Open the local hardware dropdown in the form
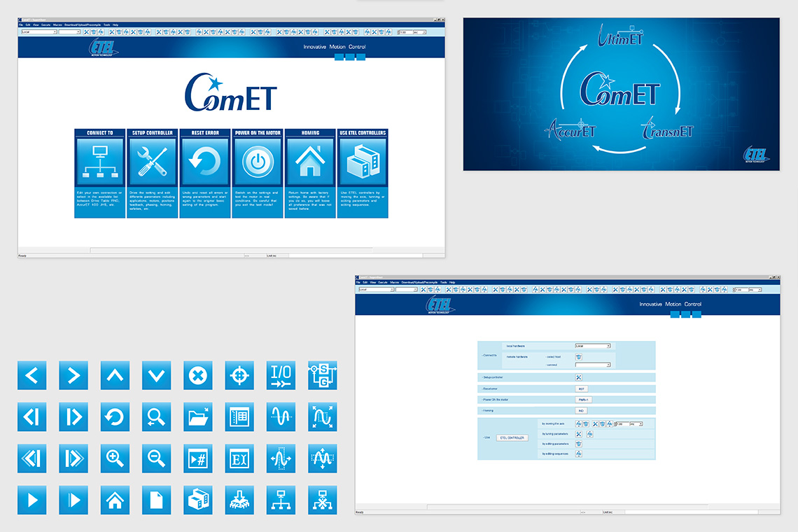This screenshot has width=798, height=532. point(592,346)
